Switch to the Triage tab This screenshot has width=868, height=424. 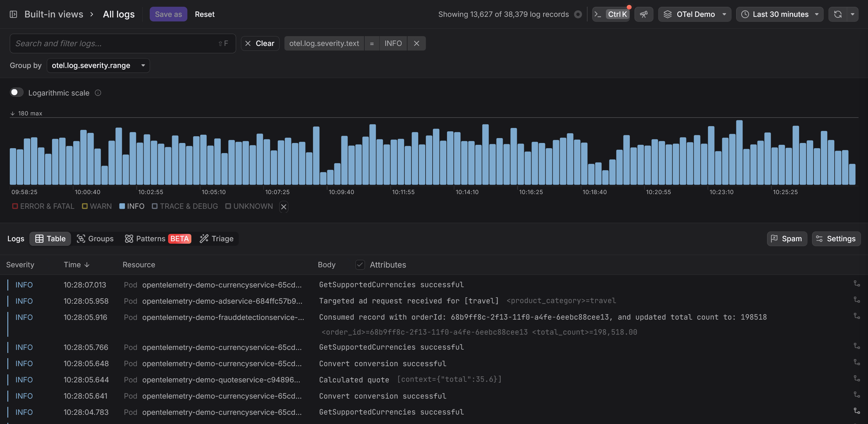click(216, 238)
